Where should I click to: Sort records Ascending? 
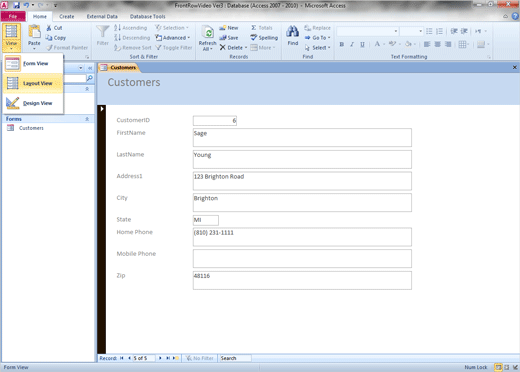(x=130, y=28)
